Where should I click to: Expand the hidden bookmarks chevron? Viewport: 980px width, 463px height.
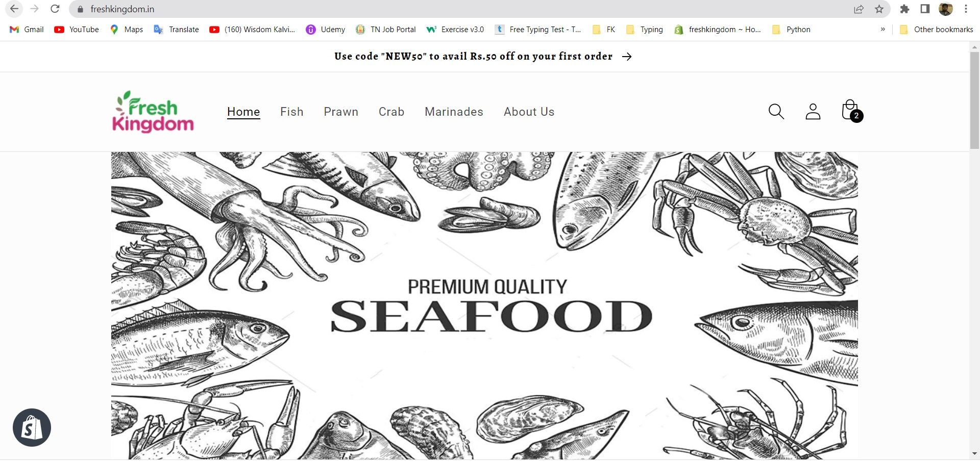(883, 29)
